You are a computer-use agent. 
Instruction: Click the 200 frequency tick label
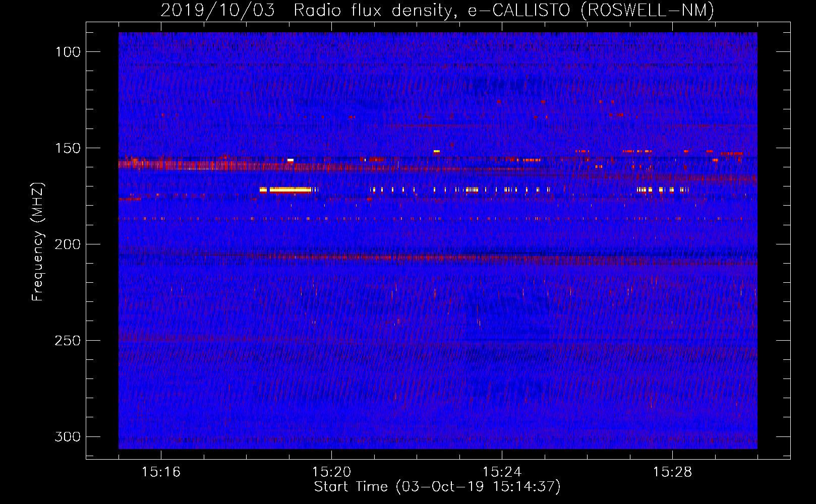(68, 244)
